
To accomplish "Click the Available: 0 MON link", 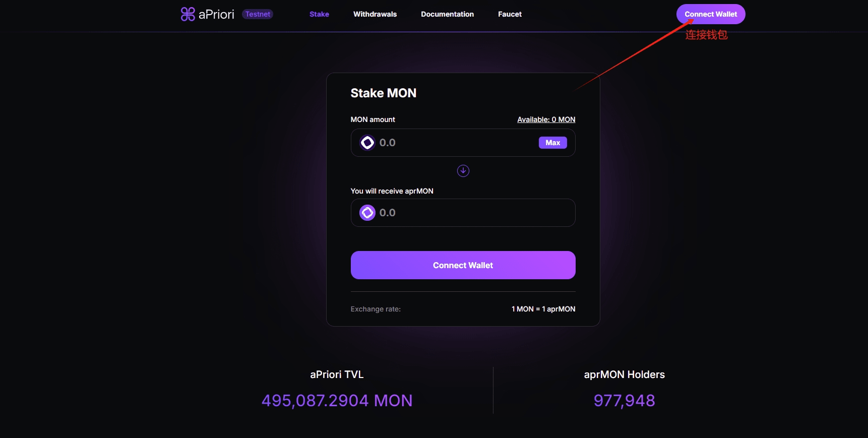I will pos(546,119).
